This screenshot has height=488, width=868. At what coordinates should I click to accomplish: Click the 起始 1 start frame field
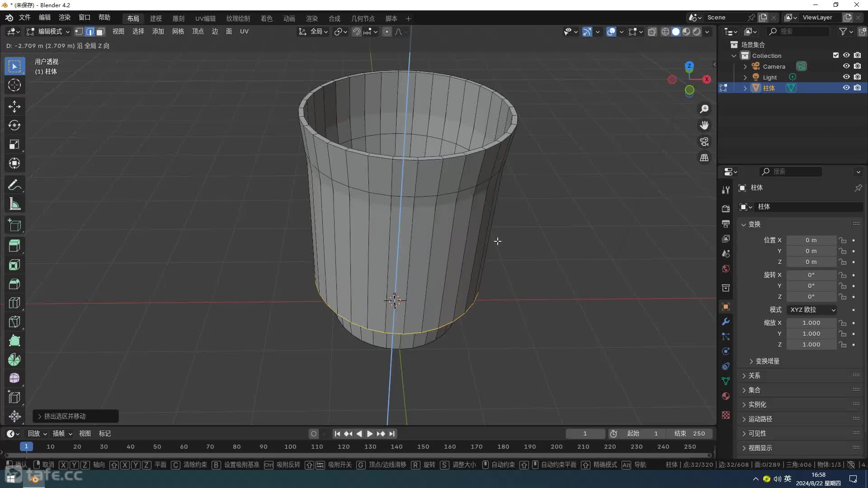pos(642,434)
